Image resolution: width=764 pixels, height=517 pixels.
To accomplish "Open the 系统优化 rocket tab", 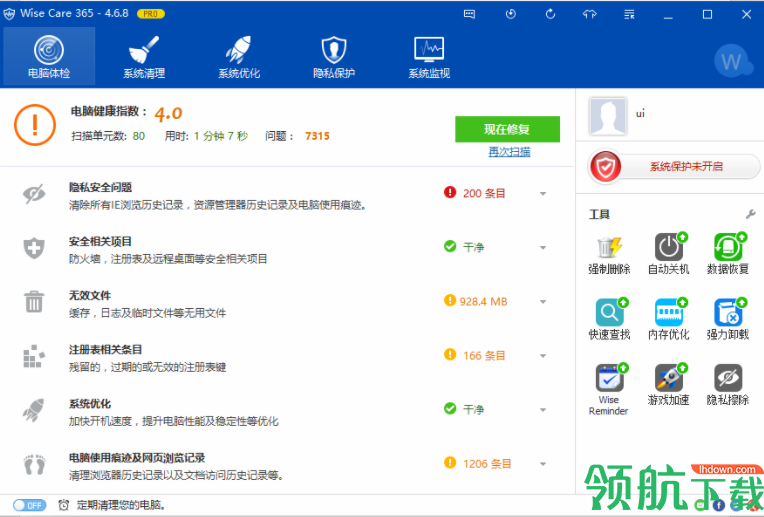I will click(x=239, y=57).
